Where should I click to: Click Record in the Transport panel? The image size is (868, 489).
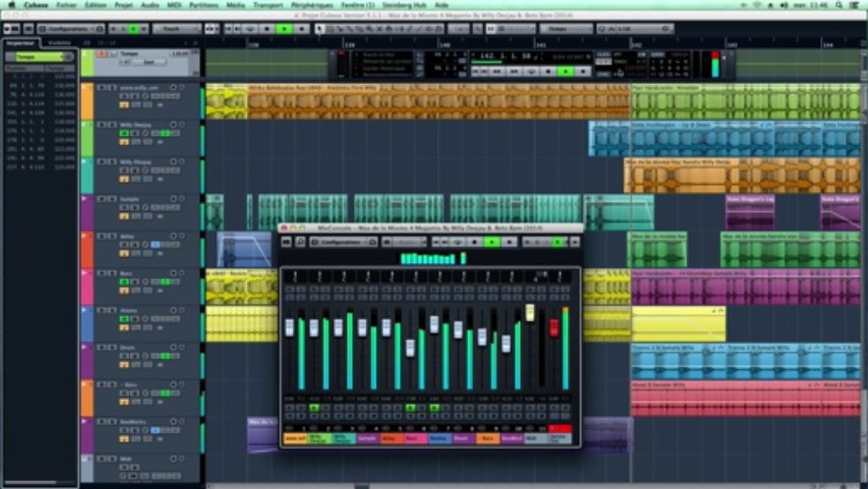[583, 71]
